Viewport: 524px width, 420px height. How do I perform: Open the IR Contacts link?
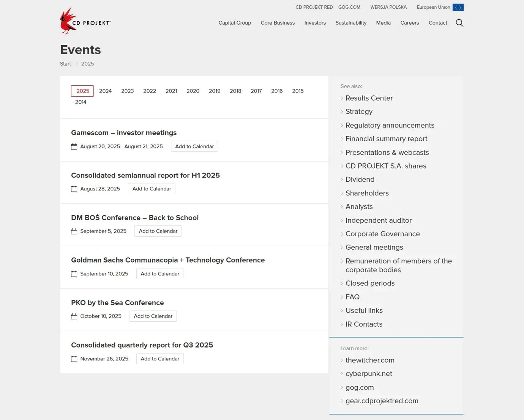(364, 324)
